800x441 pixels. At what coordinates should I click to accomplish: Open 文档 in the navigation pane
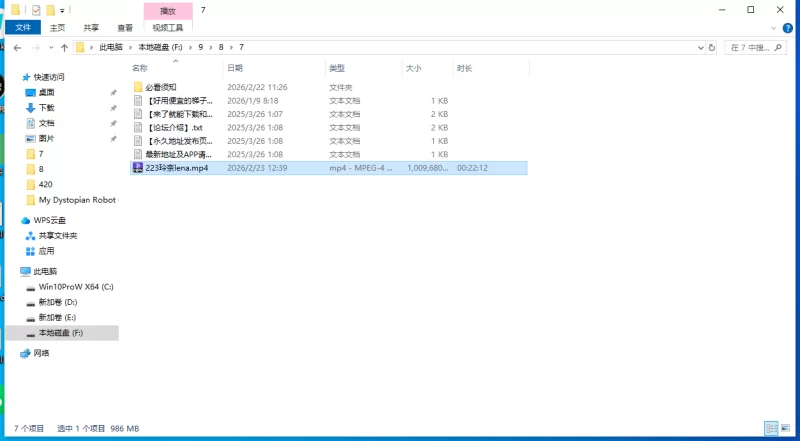coord(46,123)
